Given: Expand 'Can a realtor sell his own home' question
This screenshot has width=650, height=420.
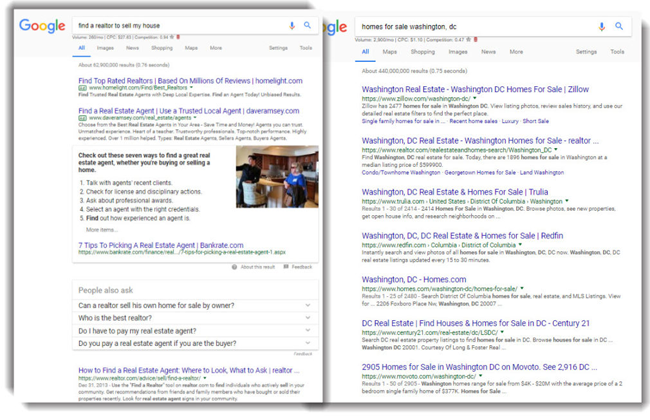Looking at the screenshot, I should tap(195, 306).
